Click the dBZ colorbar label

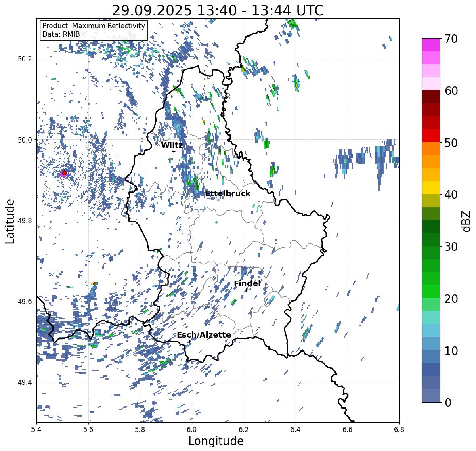click(467, 221)
